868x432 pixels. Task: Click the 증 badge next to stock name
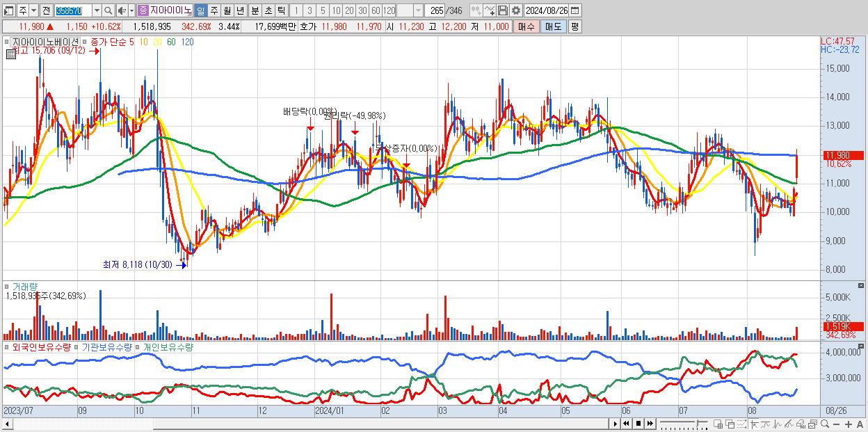click(143, 10)
